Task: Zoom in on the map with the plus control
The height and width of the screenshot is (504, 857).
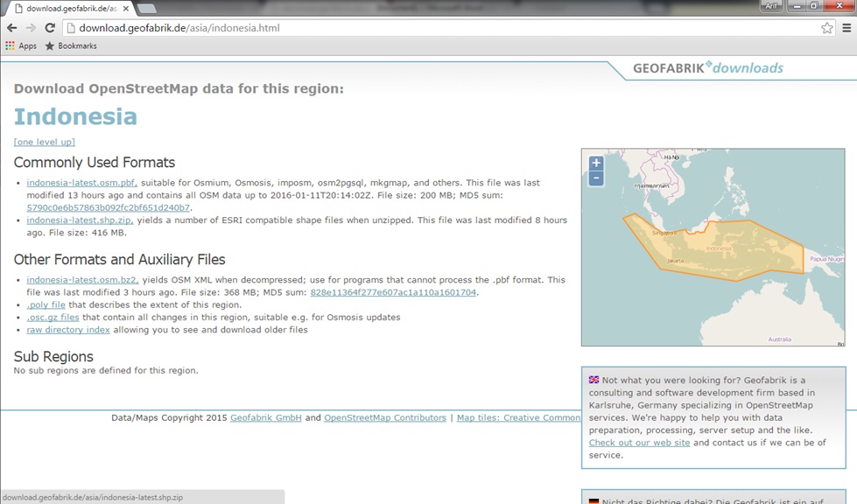Action: (x=594, y=164)
